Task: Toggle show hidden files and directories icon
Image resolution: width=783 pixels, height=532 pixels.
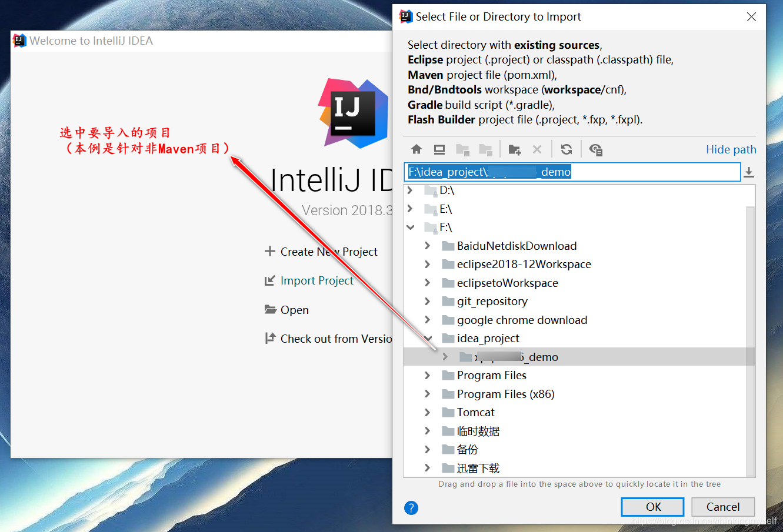Action: click(595, 149)
